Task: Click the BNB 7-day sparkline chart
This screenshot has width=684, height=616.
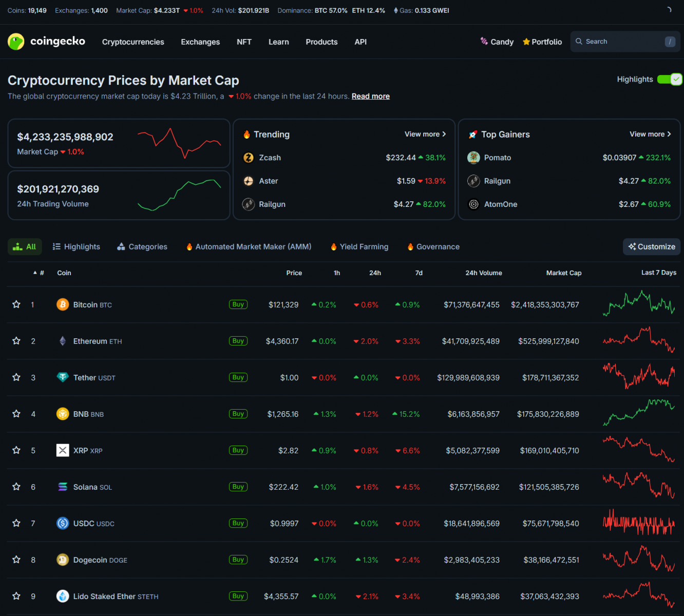Action: tap(638, 413)
